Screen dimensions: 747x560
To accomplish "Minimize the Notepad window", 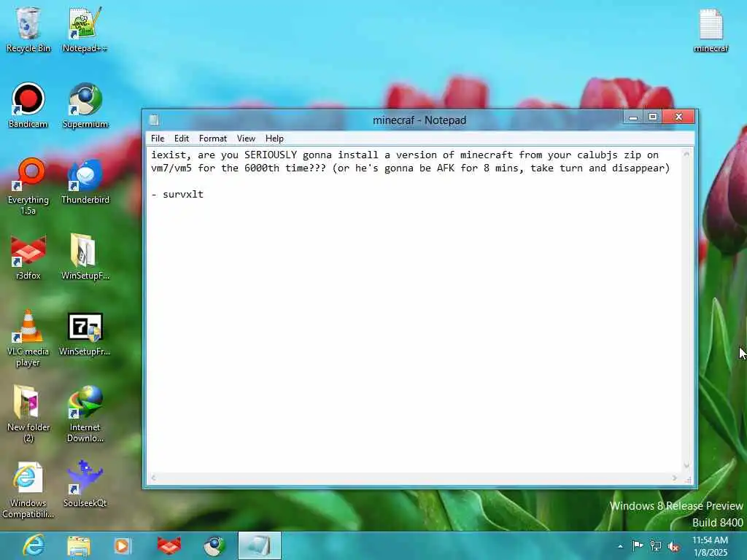I will click(632, 117).
